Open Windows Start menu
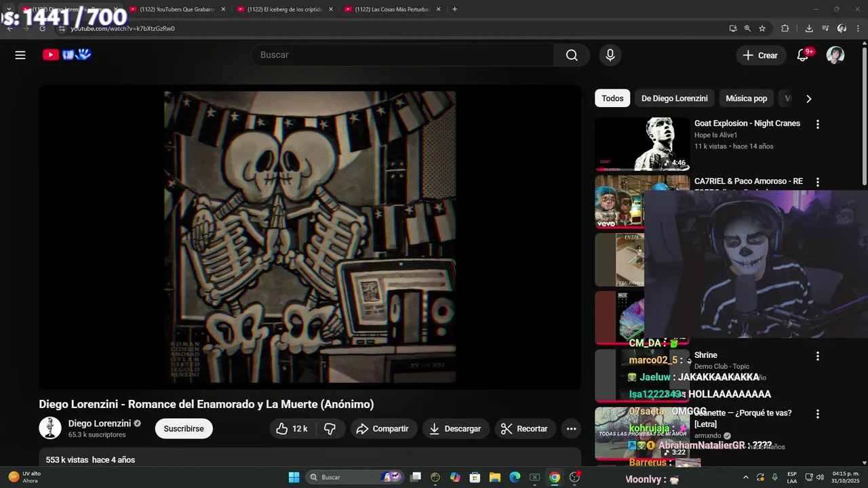 pos(294,477)
